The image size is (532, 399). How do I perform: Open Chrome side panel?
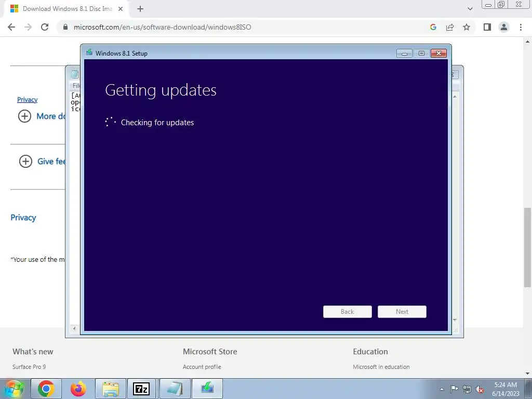(487, 27)
